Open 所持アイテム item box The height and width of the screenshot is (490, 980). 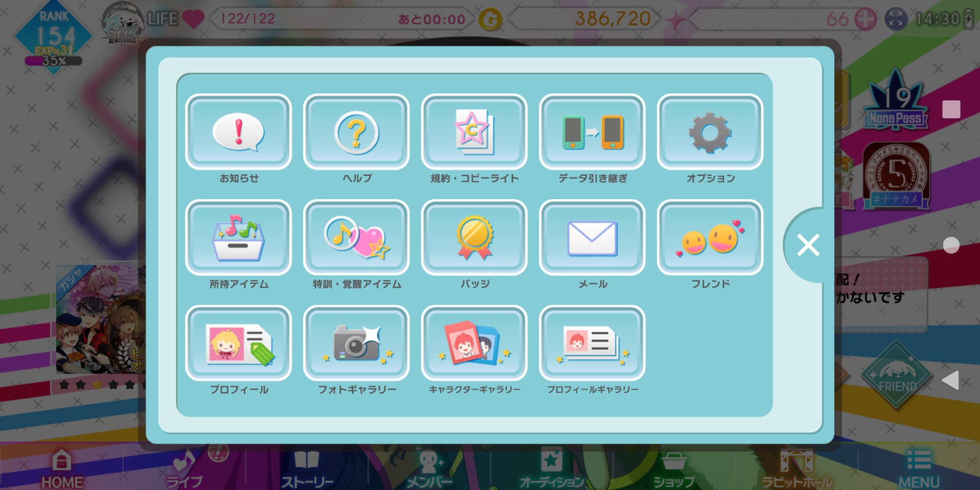[x=238, y=237]
